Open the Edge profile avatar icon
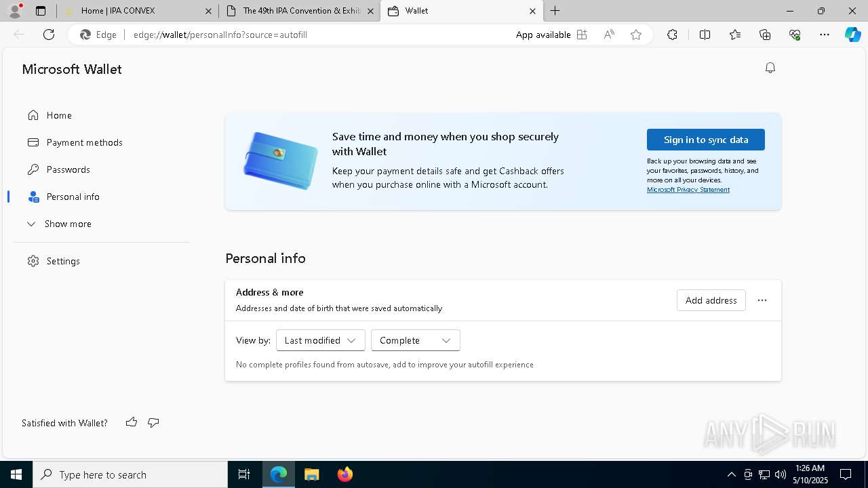 point(15,11)
